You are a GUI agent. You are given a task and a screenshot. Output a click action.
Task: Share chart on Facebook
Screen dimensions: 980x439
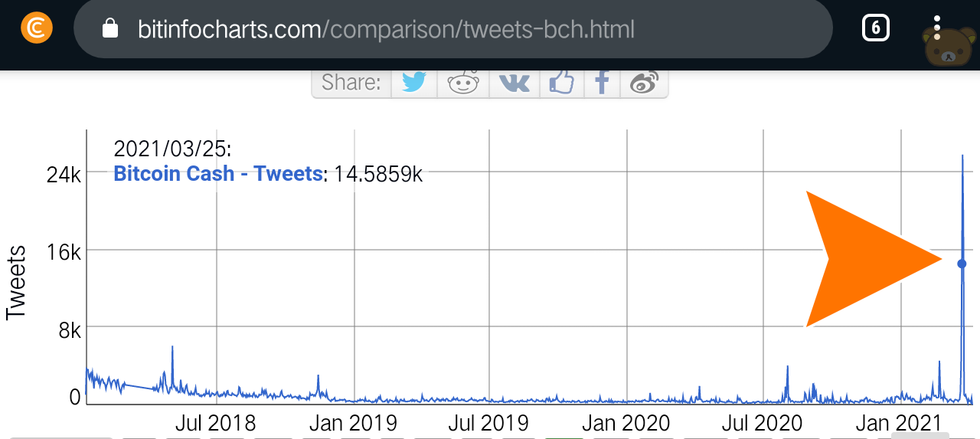[603, 82]
